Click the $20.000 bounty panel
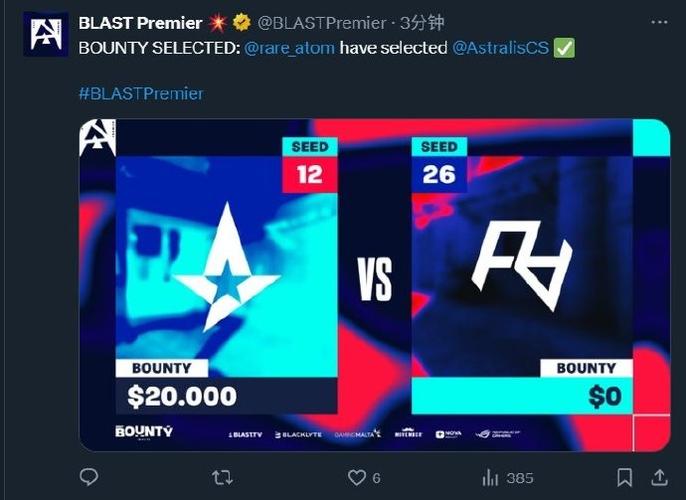 coord(226,395)
